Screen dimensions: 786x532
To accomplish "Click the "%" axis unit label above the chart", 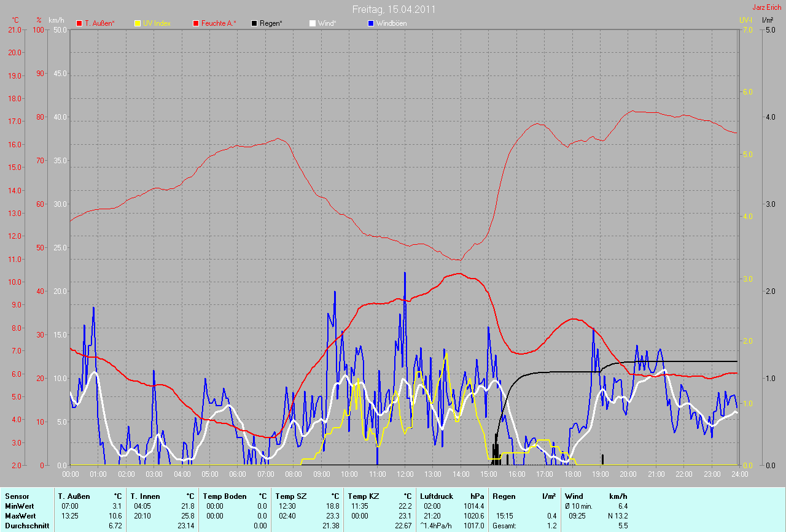I will (38, 20).
